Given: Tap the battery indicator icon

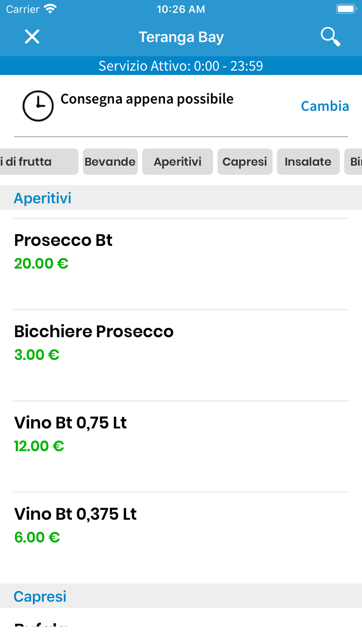Looking at the screenshot, I should pos(346,9).
